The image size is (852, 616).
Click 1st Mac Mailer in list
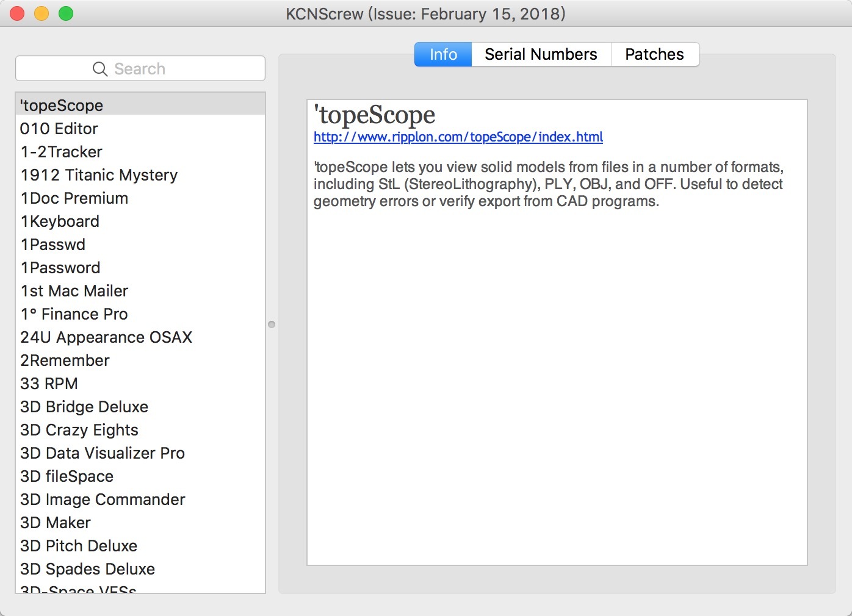point(74,291)
